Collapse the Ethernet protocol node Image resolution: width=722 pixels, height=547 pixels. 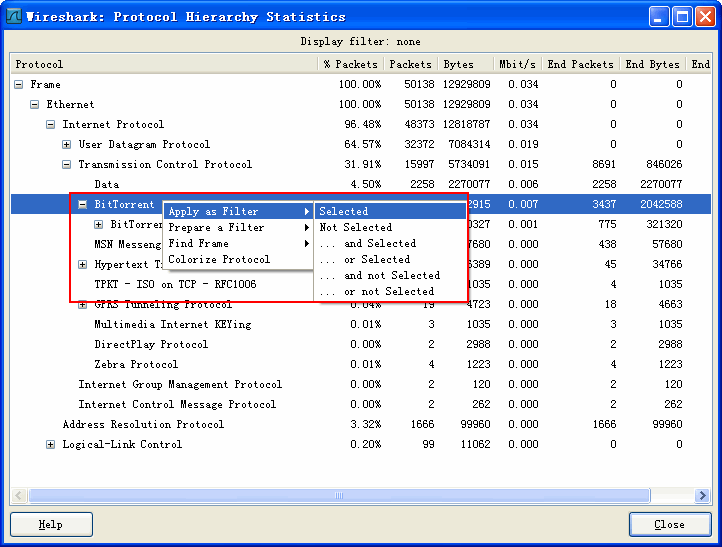point(35,105)
